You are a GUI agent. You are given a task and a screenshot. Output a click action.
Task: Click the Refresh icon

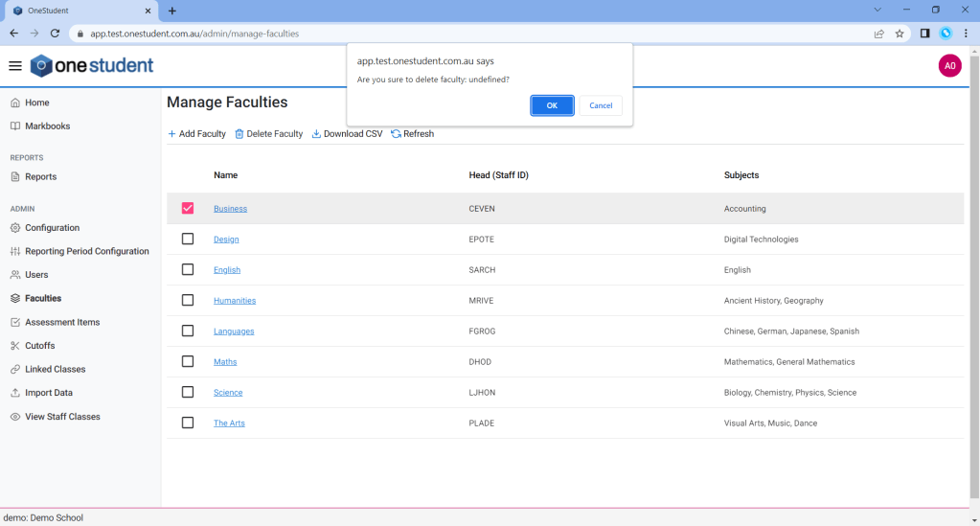pos(396,134)
